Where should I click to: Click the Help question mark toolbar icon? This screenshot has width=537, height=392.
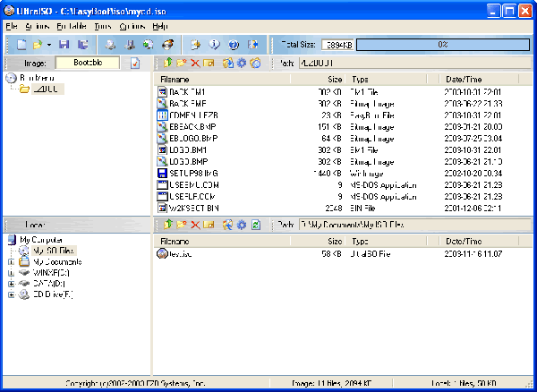[233, 44]
